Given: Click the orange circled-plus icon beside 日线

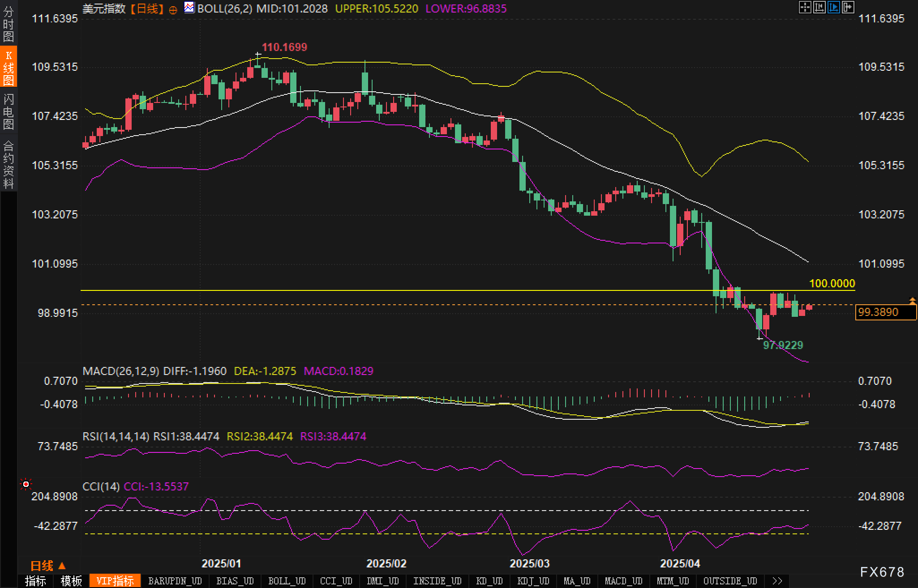Looking at the screenshot, I should tap(173, 10).
